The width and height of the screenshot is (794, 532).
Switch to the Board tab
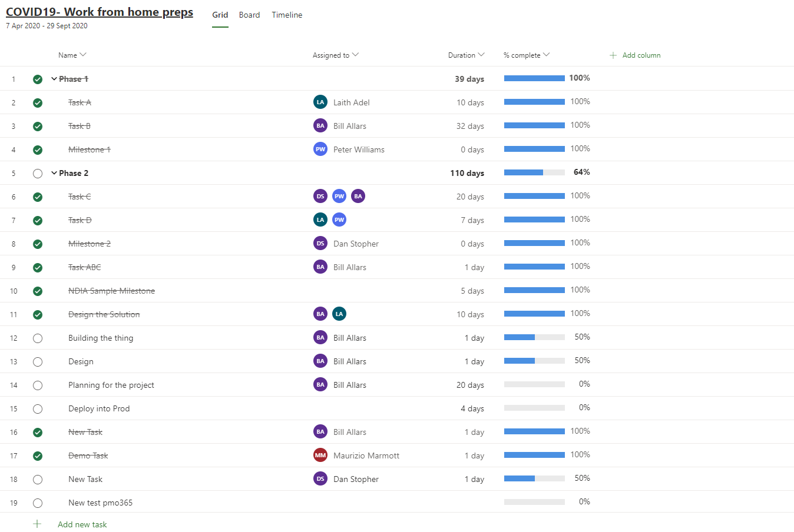click(249, 15)
